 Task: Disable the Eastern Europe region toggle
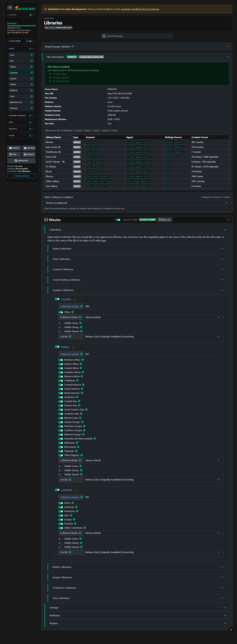click(61, 422)
